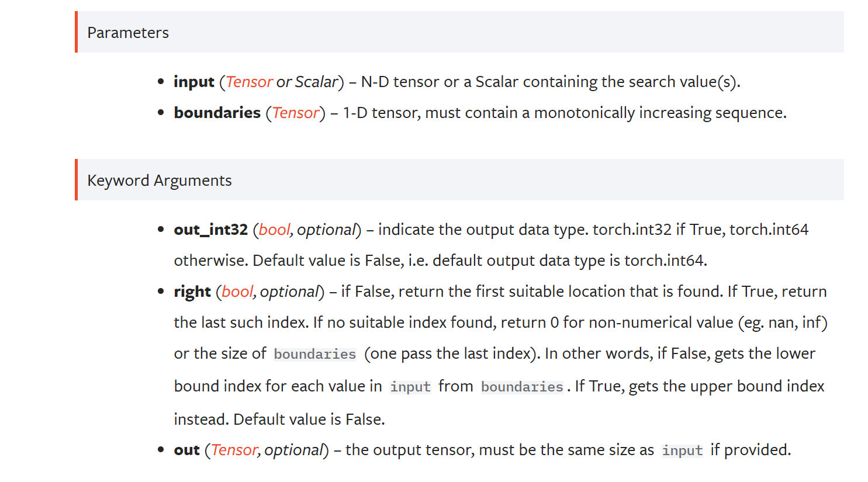Viewport: 868px width, 482px height.
Task: Click boundaries code literal after 'or the size of'
Action: (x=314, y=354)
